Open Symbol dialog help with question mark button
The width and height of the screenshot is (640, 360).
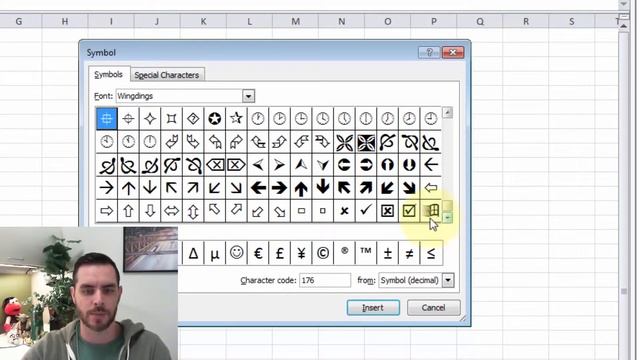(x=429, y=52)
